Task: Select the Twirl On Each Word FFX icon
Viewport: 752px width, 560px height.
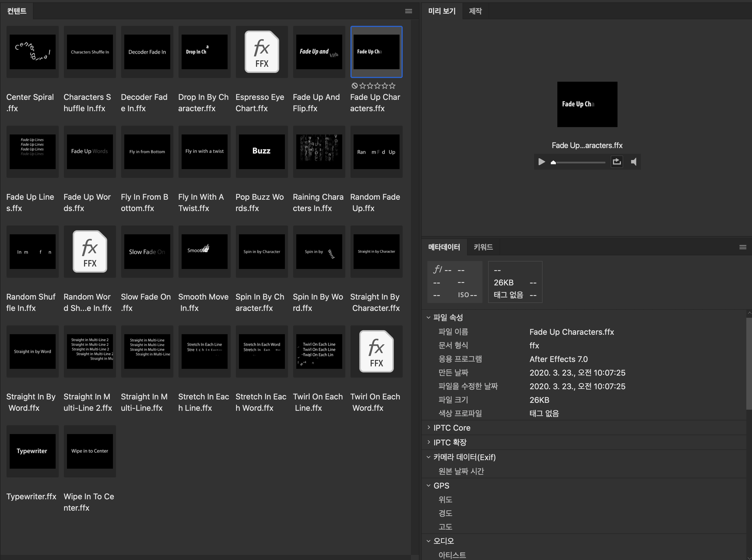Action: [376, 351]
